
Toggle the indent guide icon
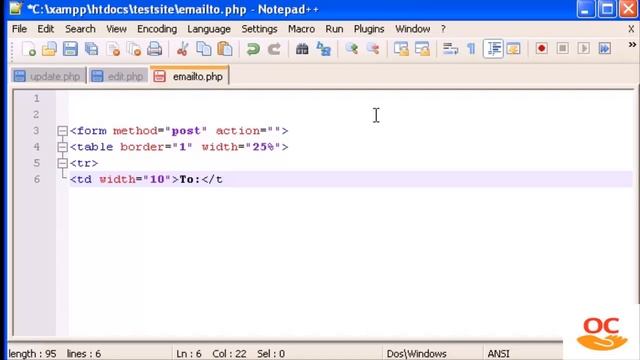(x=493, y=49)
